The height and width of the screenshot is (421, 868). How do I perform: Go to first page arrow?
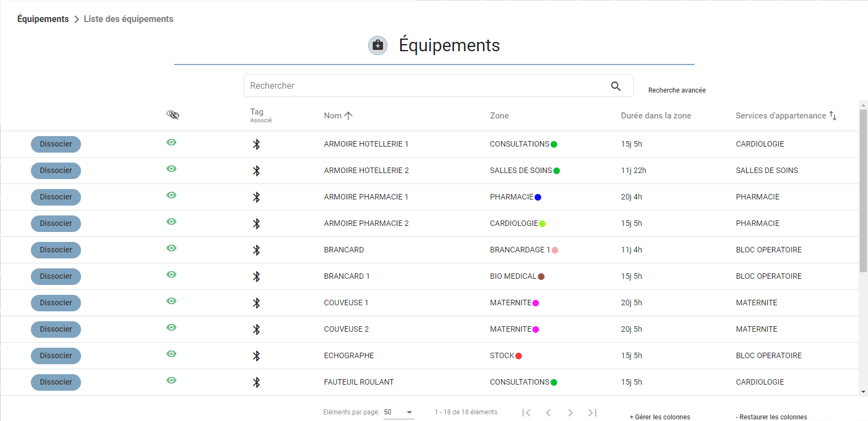coord(526,413)
